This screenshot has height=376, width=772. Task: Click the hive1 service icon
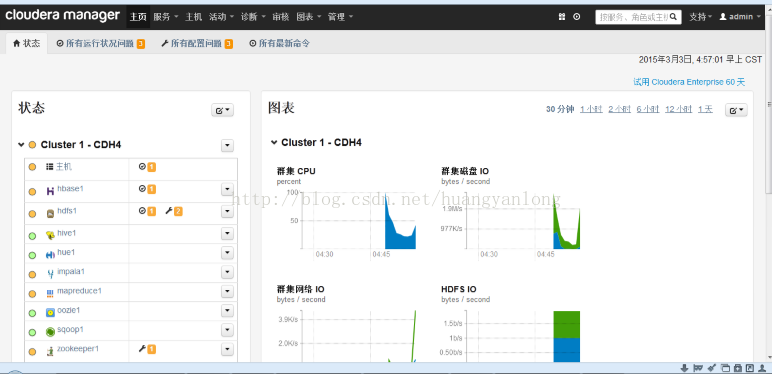50,235
